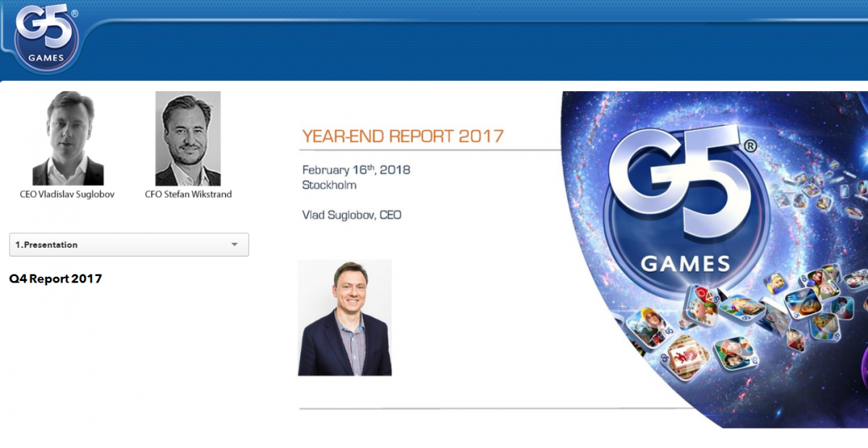868x448 pixels.
Task: Click the Stockholm location text
Action: click(x=329, y=185)
